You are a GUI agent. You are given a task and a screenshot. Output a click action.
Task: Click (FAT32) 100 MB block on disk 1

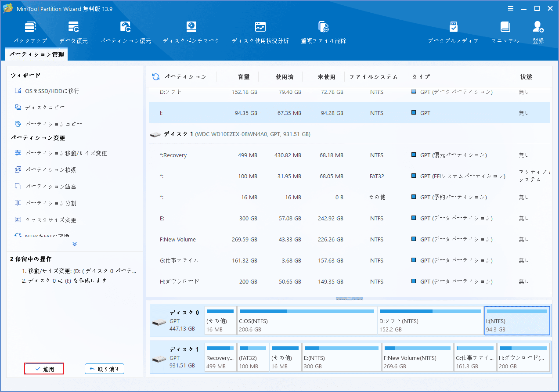(253, 357)
